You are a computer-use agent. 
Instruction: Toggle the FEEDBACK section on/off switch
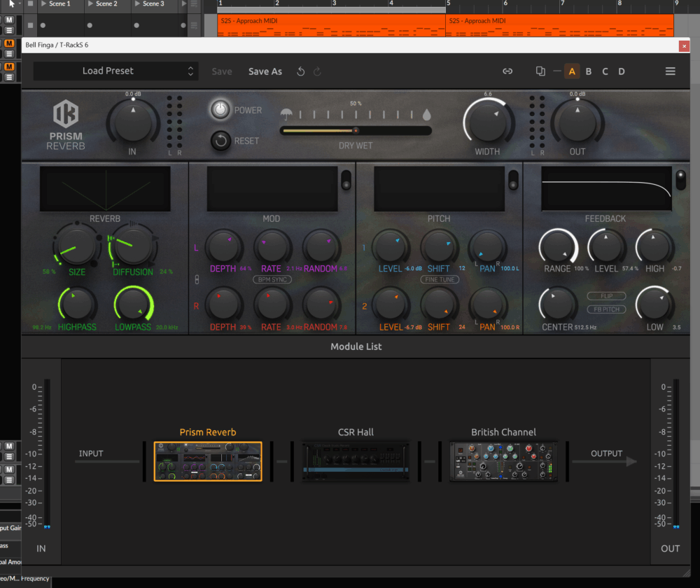tap(680, 180)
